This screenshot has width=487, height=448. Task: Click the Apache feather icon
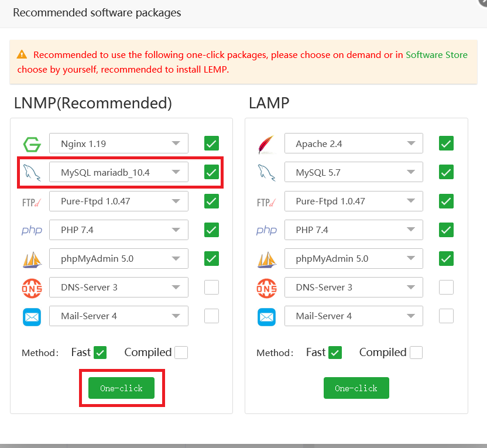[x=266, y=144]
